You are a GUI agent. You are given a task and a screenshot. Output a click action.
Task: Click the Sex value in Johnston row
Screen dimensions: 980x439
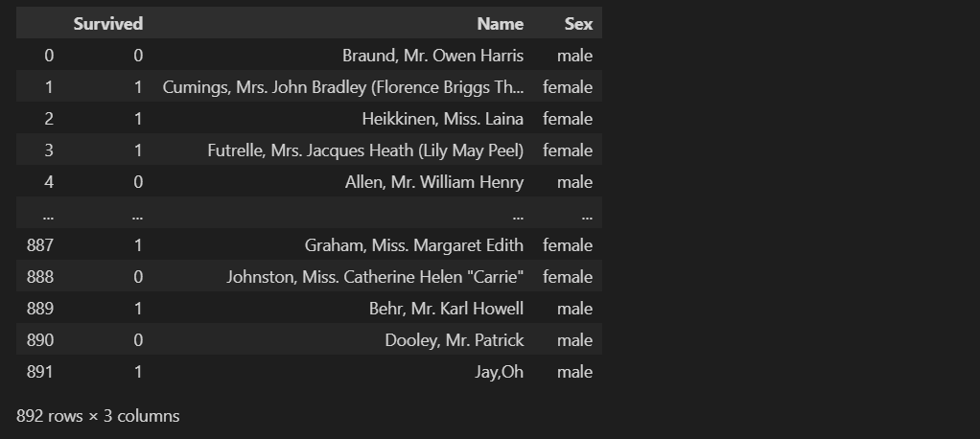click(x=568, y=277)
